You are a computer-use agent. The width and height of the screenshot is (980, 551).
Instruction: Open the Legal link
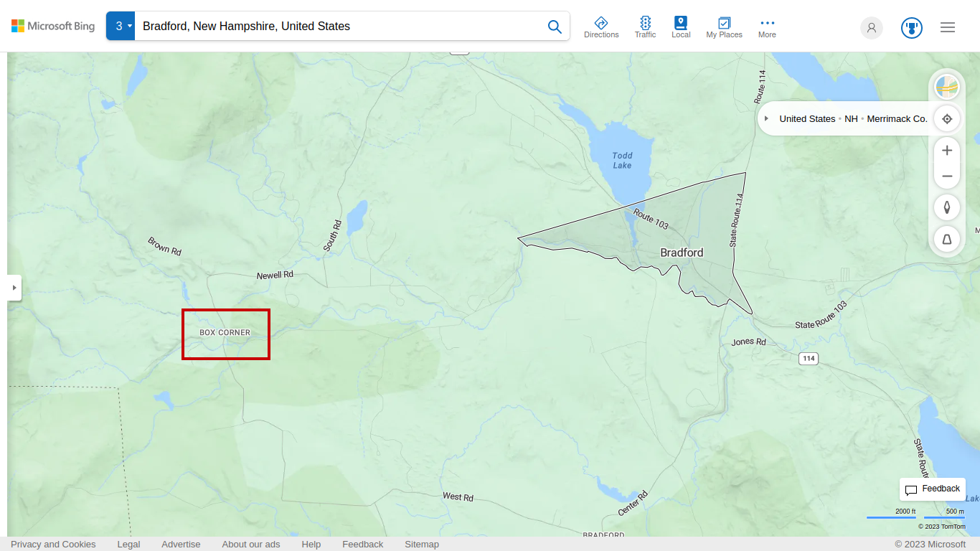click(x=128, y=545)
